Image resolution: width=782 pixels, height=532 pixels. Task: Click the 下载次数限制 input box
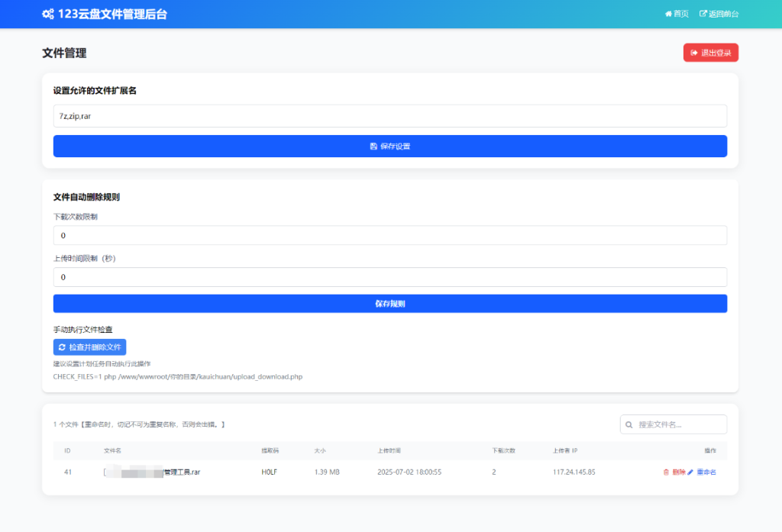pos(389,235)
